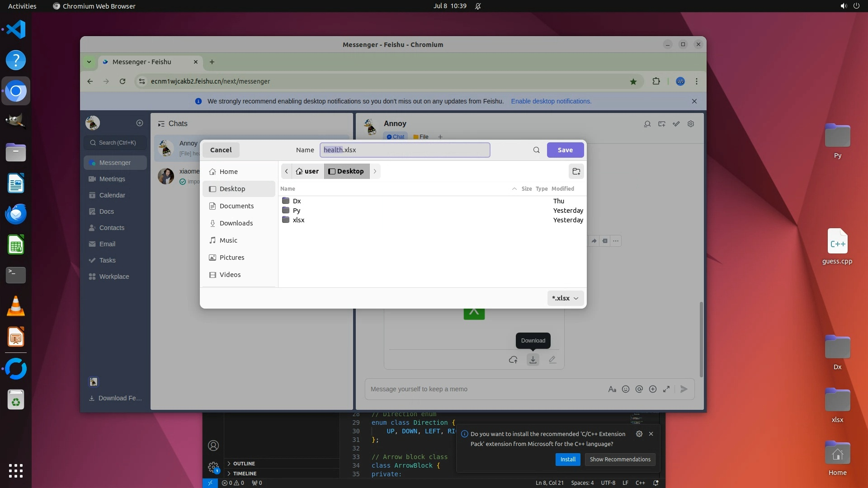Switch to the File tab in Annoy chat

(421, 137)
